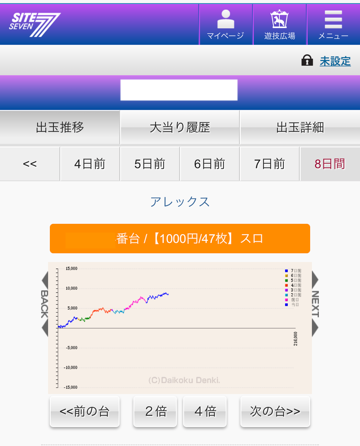The width and height of the screenshot is (360, 446).
Task: Switch to the 大当り履歴 tab
Action: click(180, 127)
